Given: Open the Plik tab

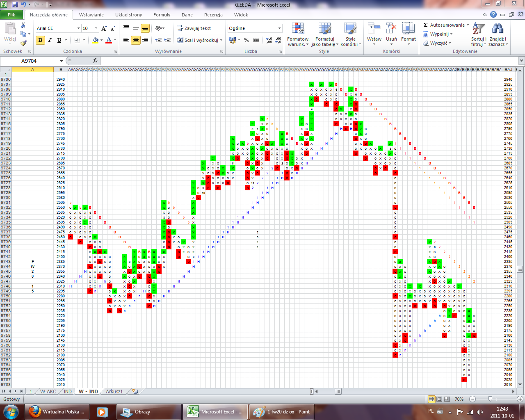Looking at the screenshot, I should click(x=11, y=15).
